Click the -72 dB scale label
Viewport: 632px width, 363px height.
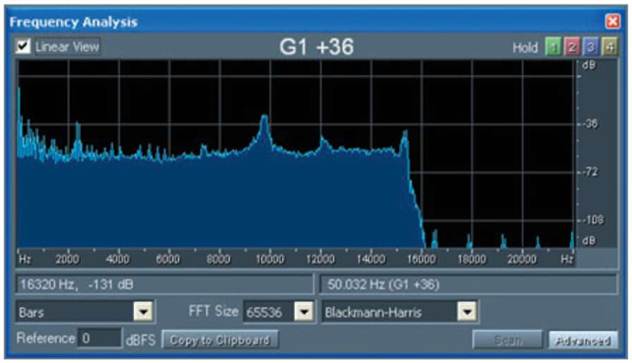point(590,172)
